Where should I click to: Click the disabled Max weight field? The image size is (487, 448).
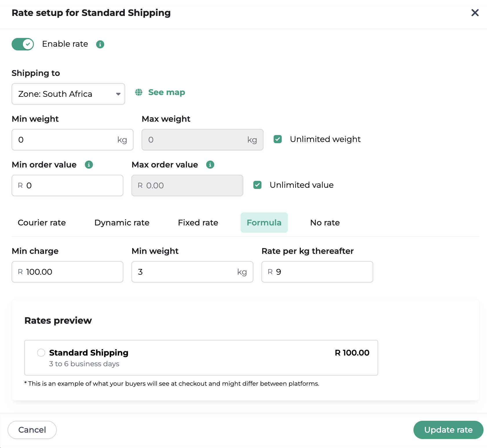(x=202, y=140)
